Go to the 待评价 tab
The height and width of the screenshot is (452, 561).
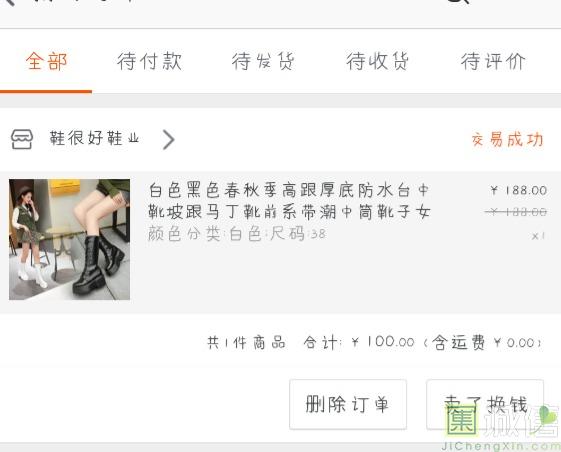coord(493,61)
